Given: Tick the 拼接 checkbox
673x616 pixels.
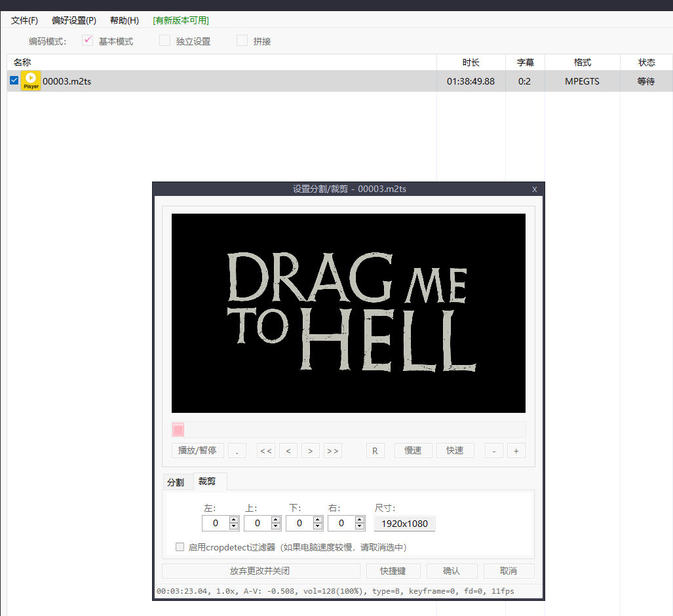Looking at the screenshot, I should pyautogui.click(x=242, y=41).
